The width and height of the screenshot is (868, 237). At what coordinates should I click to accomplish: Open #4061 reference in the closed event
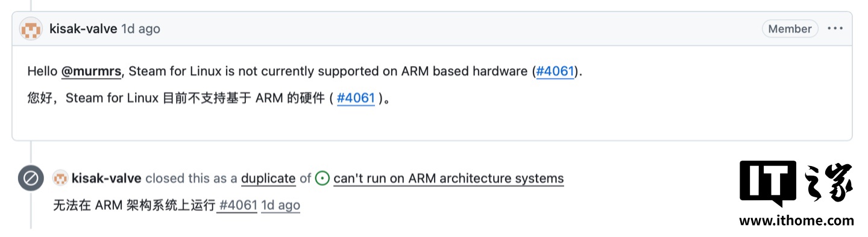pyautogui.click(x=237, y=205)
